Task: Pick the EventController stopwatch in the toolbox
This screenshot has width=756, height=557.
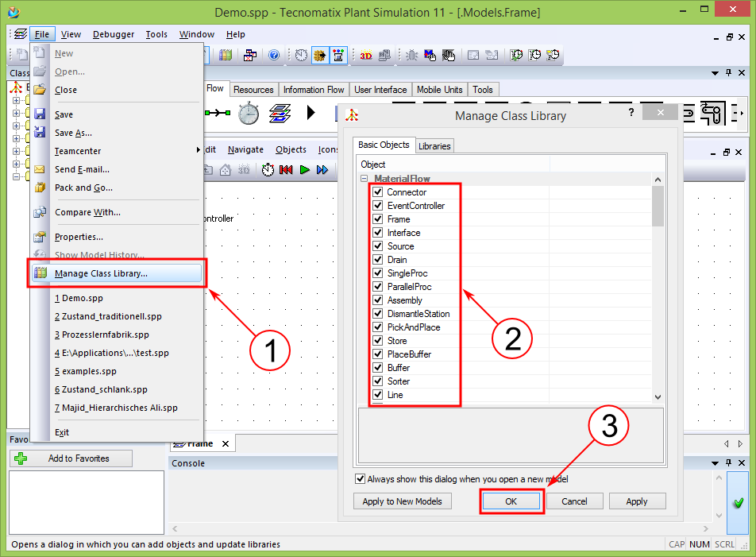Action: pyautogui.click(x=249, y=113)
